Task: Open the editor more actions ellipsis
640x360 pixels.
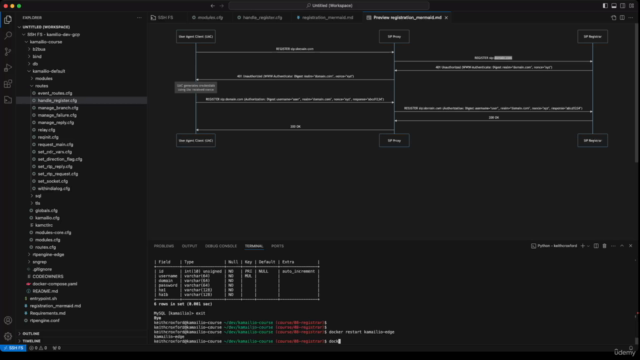Action: (631, 18)
